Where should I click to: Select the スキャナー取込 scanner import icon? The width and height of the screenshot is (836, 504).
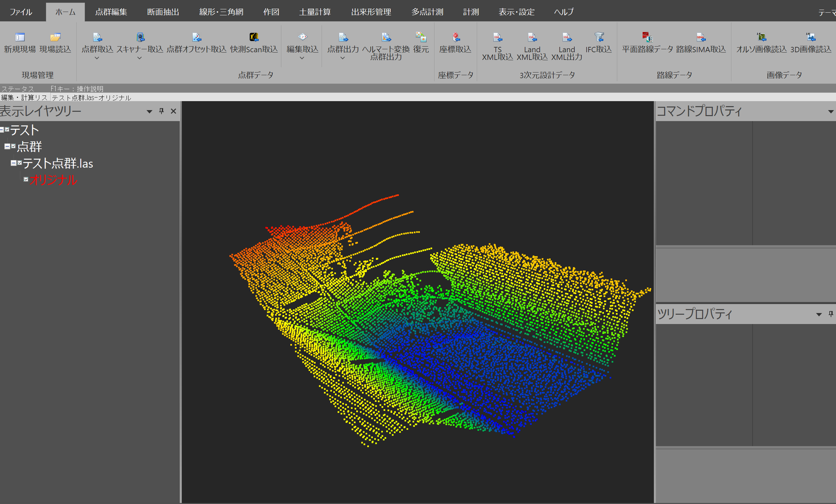coord(140,37)
